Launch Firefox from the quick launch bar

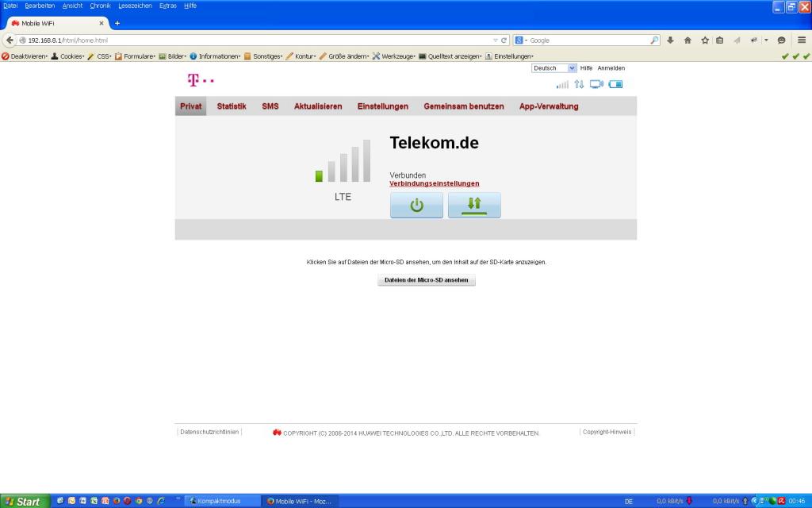click(117, 501)
